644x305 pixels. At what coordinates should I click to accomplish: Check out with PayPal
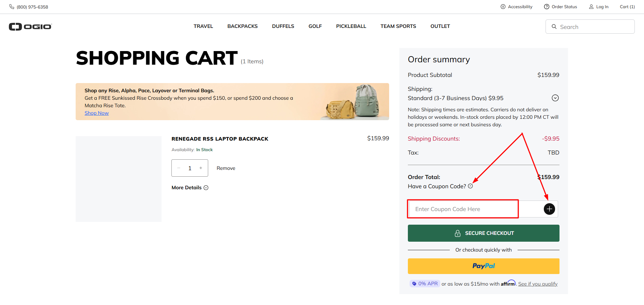[x=484, y=266]
